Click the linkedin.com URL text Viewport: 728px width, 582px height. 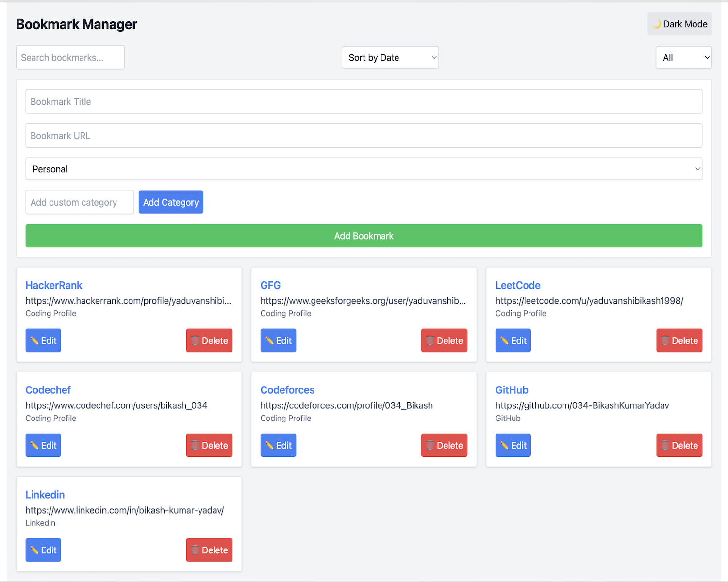pyautogui.click(x=125, y=510)
